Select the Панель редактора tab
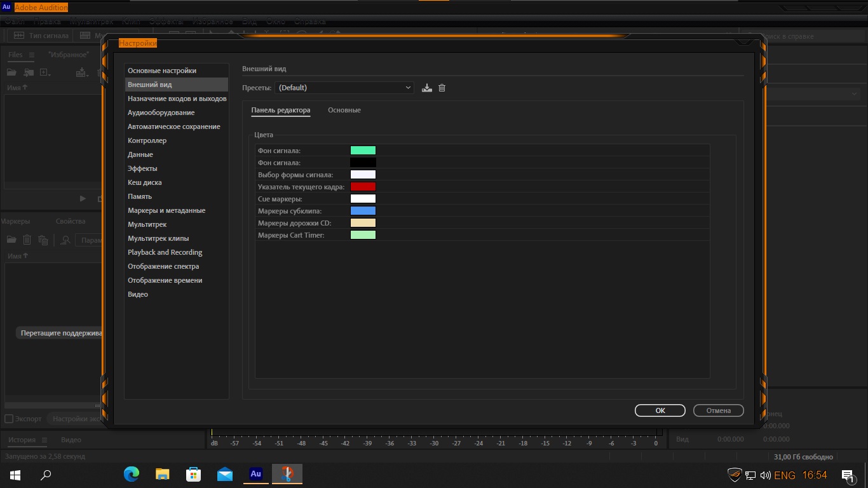The image size is (868, 488). [x=281, y=110]
